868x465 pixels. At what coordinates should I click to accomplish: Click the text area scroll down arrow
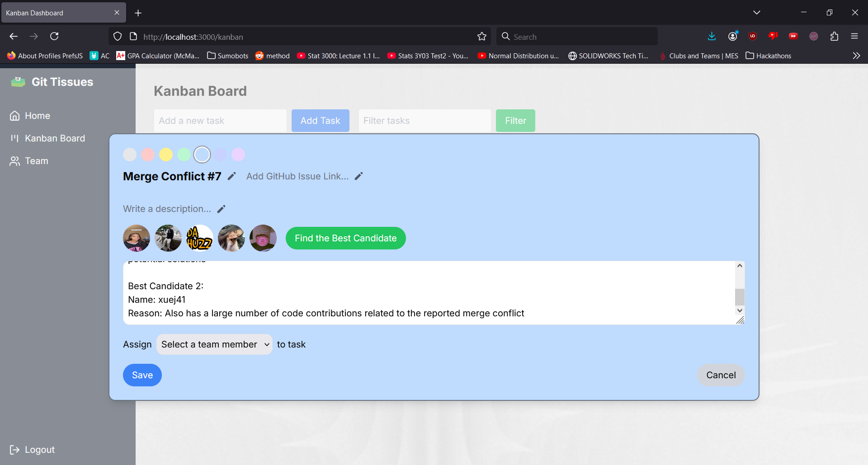[740, 310]
